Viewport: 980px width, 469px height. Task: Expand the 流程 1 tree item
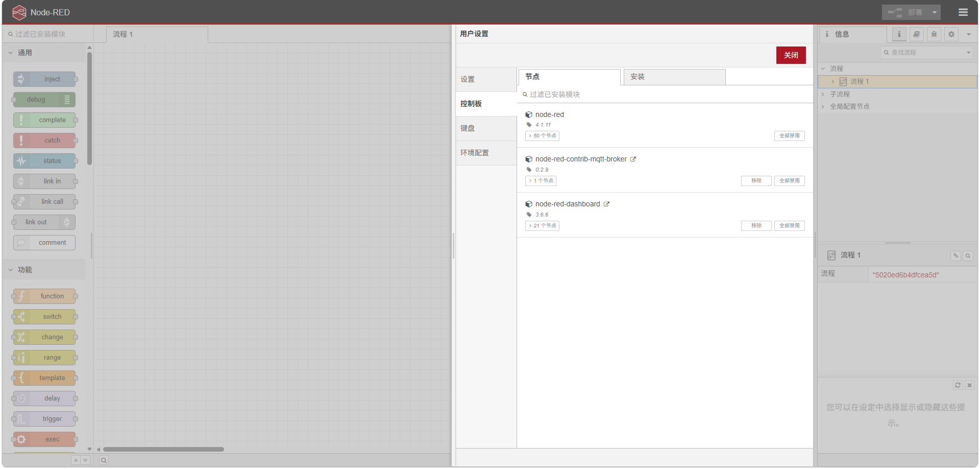coord(833,82)
